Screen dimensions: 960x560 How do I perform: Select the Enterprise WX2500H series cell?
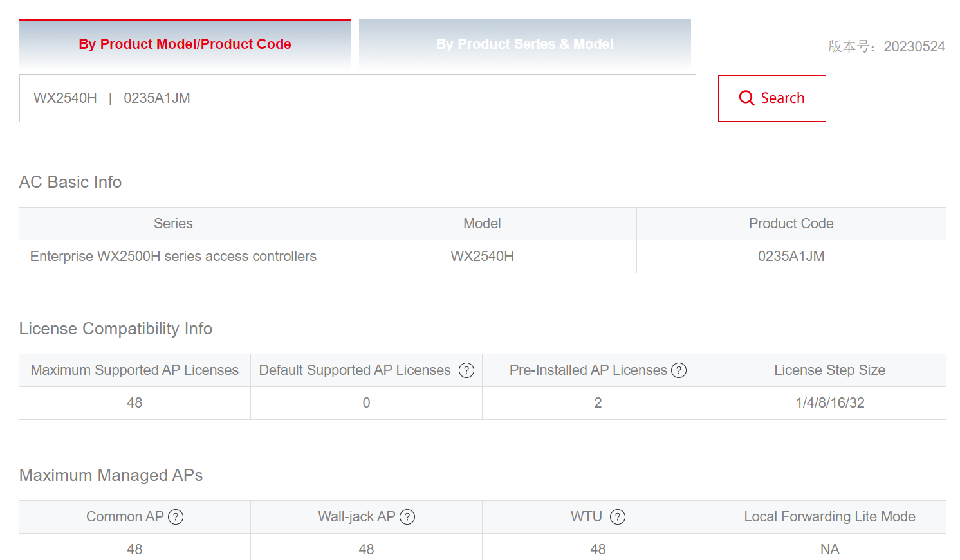(x=173, y=257)
